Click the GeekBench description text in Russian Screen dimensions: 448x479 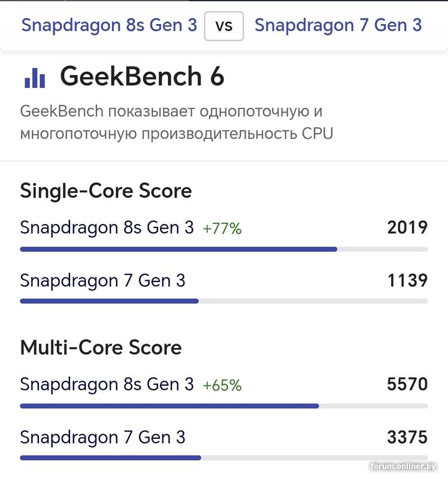pyautogui.click(x=176, y=122)
